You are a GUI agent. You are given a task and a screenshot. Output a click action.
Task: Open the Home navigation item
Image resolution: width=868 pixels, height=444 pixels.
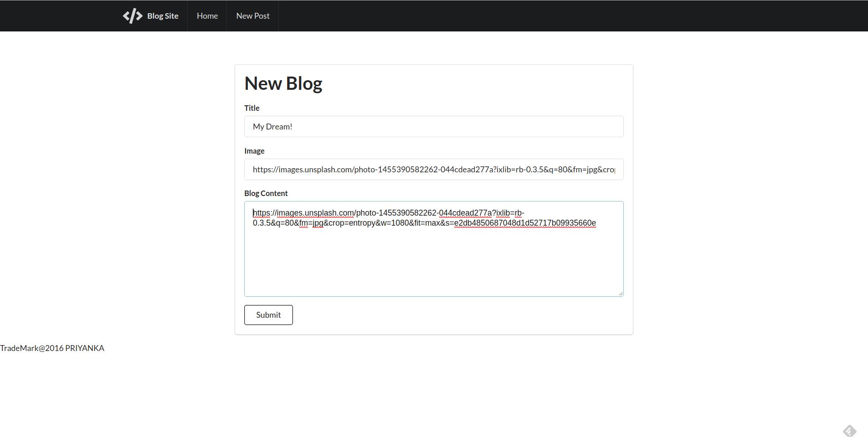(207, 15)
